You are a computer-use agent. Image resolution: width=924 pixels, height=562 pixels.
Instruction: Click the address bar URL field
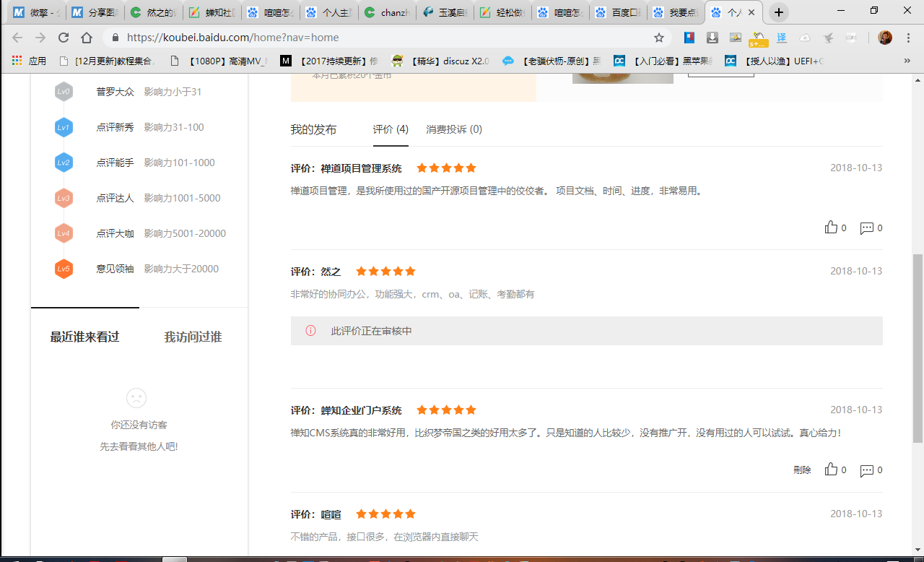click(x=386, y=38)
